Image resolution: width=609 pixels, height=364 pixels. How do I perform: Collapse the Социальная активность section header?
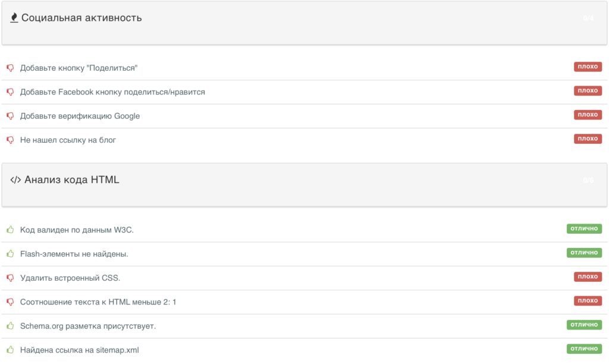tap(304, 23)
